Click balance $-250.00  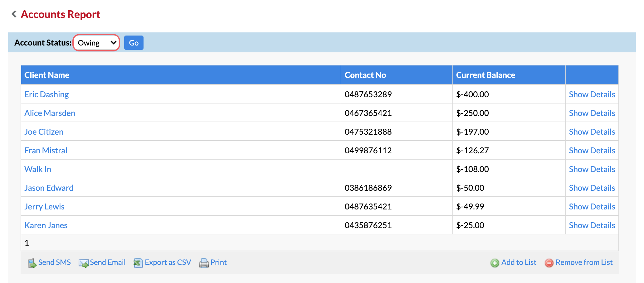point(472,113)
